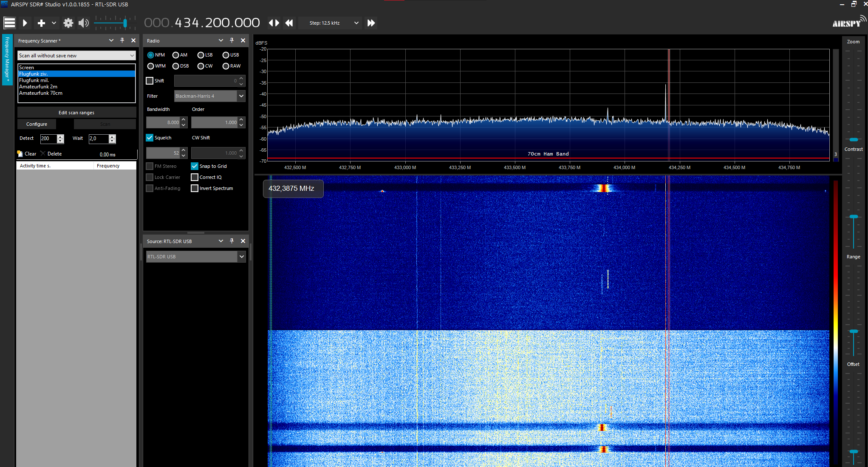Screen dimensions: 868x467
Task: Sort by Activity time s. column
Action: tap(55, 166)
